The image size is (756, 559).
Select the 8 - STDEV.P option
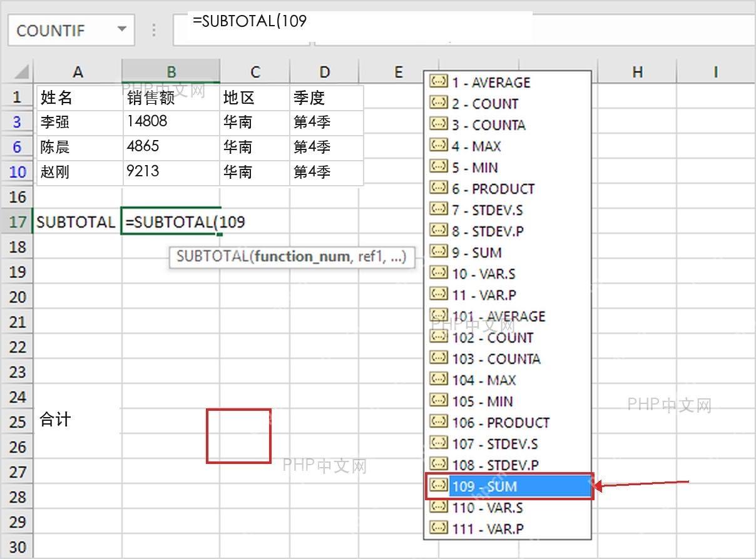click(508, 231)
